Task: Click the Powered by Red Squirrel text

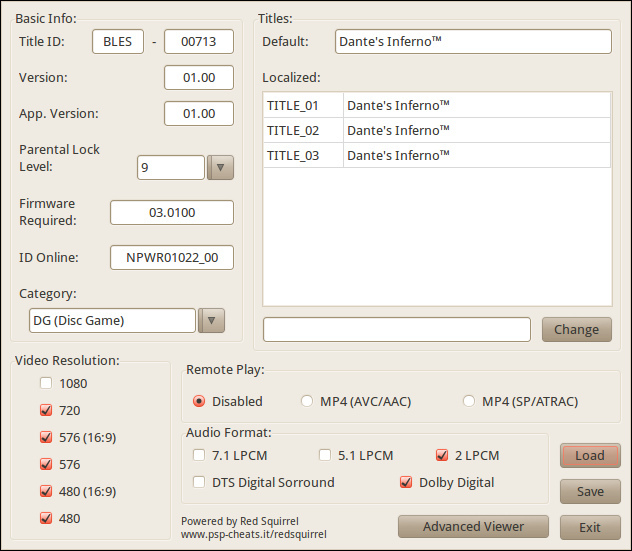Action: [240, 521]
